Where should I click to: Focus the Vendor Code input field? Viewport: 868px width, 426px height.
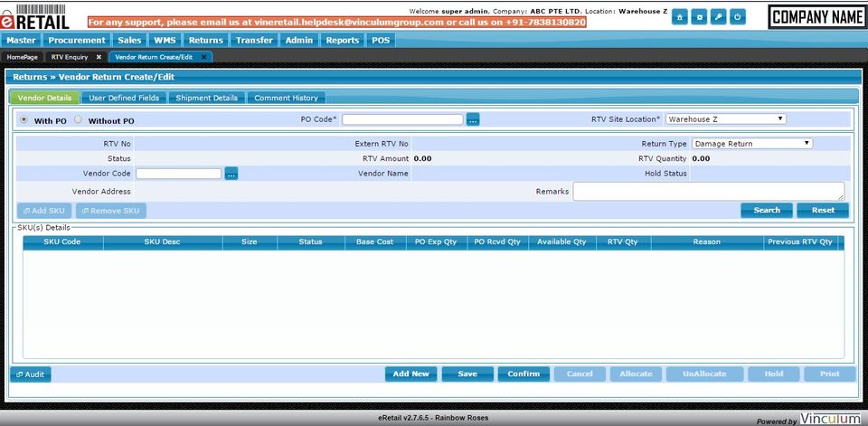pyautogui.click(x=179, y=174)
